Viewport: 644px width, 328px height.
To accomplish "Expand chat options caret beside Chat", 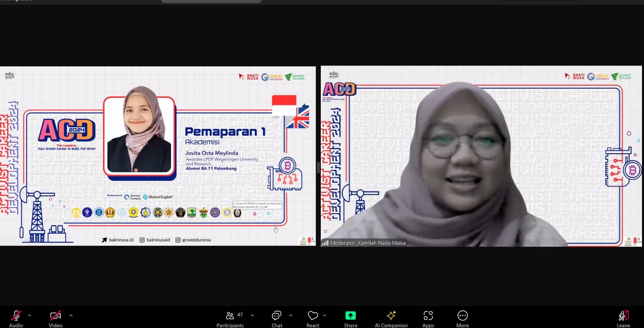I will (x=291, y=316).
